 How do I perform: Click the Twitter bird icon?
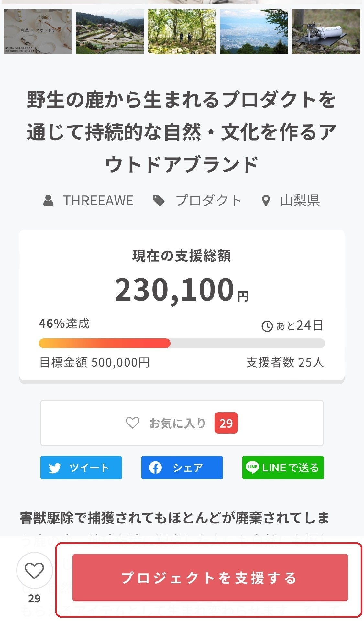coord(55,468)
